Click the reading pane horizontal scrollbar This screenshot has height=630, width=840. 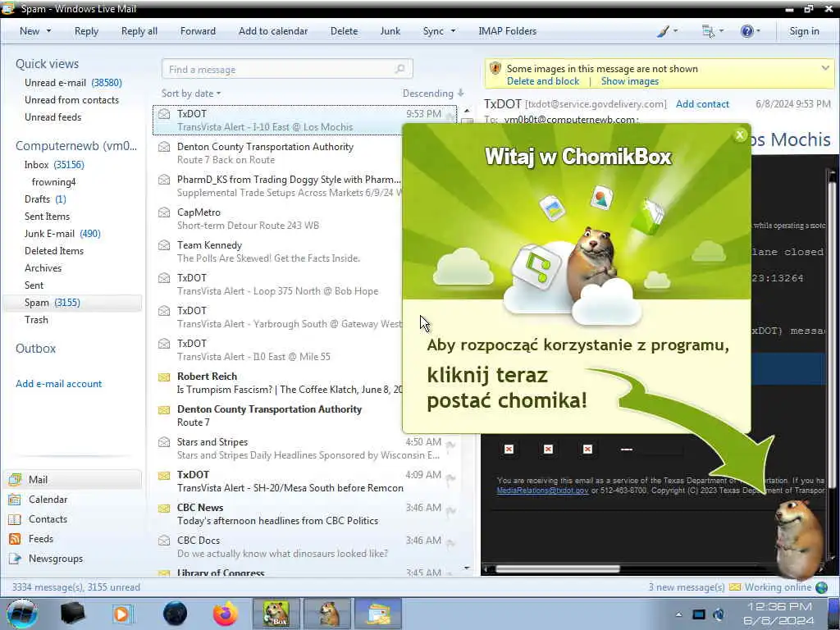(x=557, y=569)
